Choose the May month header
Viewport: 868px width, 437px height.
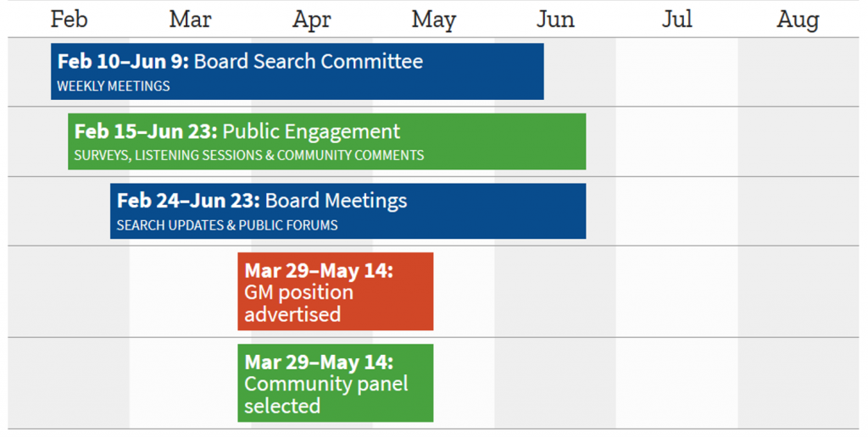pyautogui.click(x=433, y=20)
